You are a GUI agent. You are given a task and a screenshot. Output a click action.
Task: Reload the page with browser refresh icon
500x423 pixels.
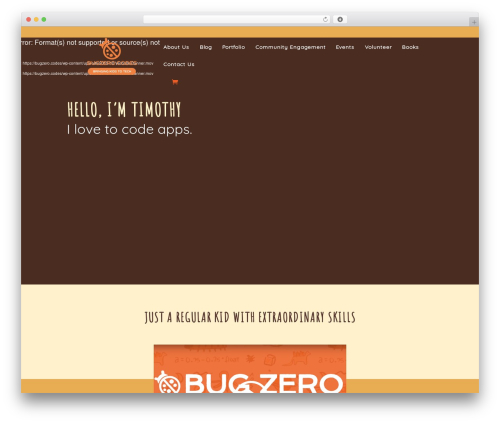click(x=325, y=19)
